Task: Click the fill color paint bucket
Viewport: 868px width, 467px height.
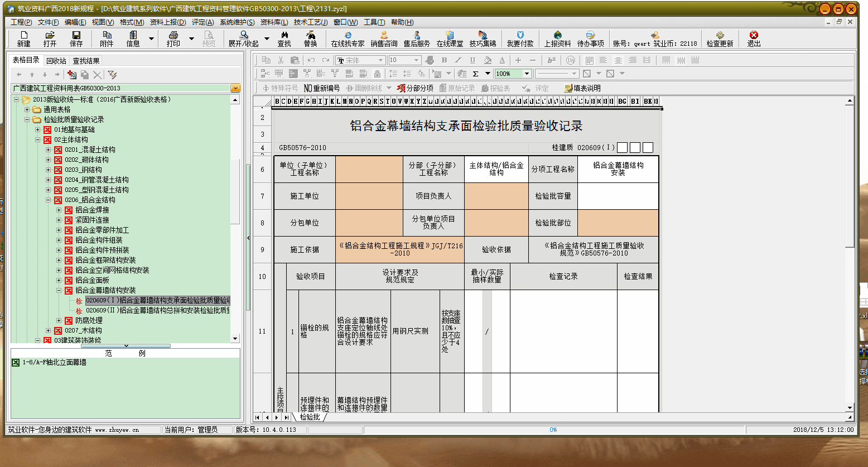Action: (488, 60)
